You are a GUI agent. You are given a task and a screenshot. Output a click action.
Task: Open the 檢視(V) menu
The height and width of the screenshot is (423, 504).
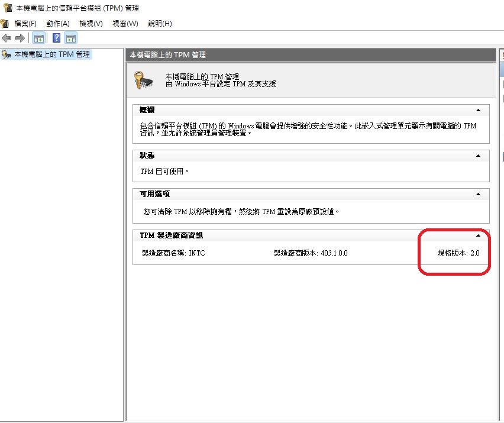91,24
